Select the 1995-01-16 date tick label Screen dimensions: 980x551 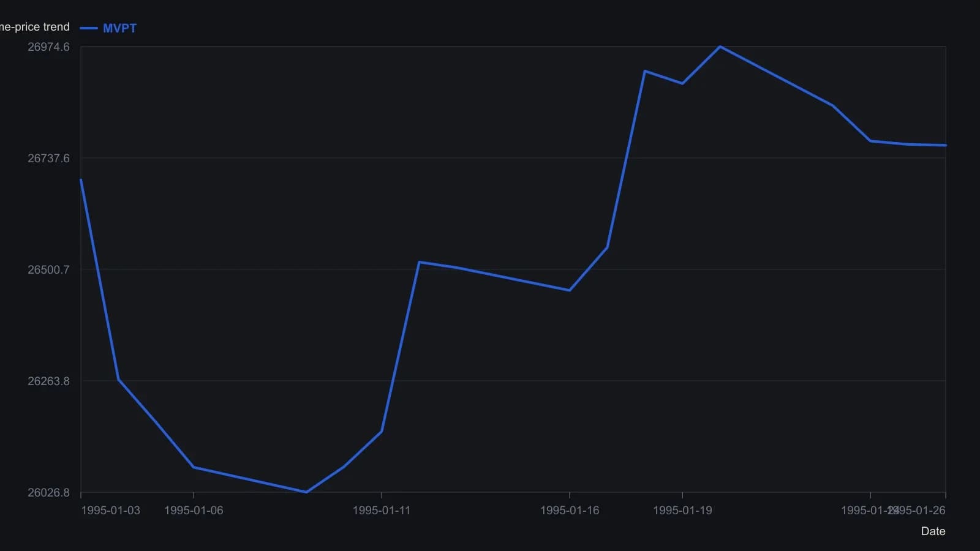point(570,511)
